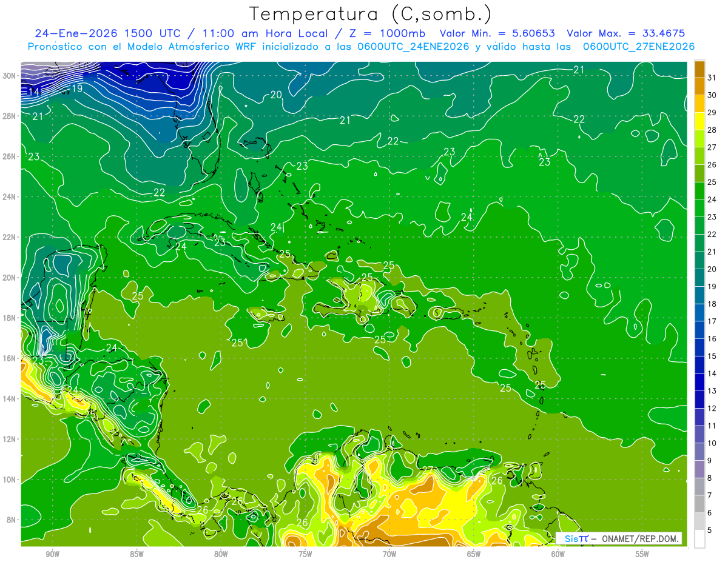The width and height of the screenshot is (728, 562).
Task: Click legend scale value 24
Action: pos(712,199)
